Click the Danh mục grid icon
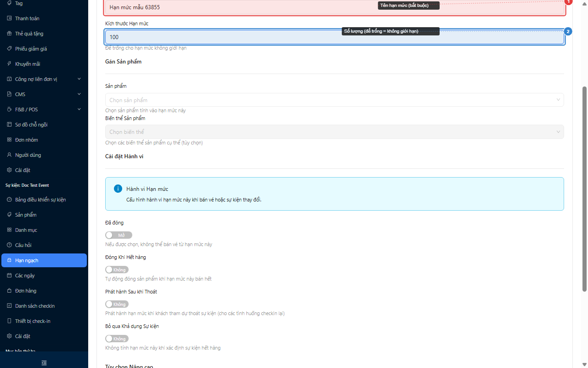The image size is (588, 368). [x=9, y=230]
